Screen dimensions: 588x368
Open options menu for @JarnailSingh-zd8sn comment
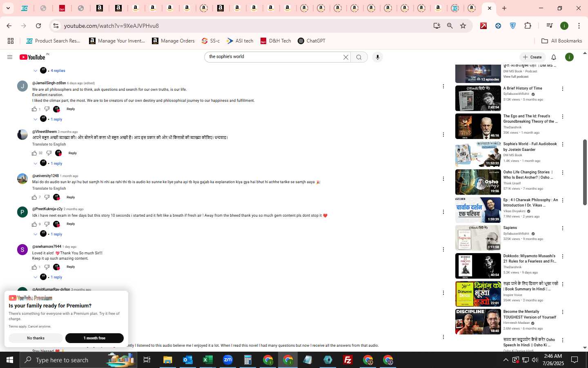point(443,86)
